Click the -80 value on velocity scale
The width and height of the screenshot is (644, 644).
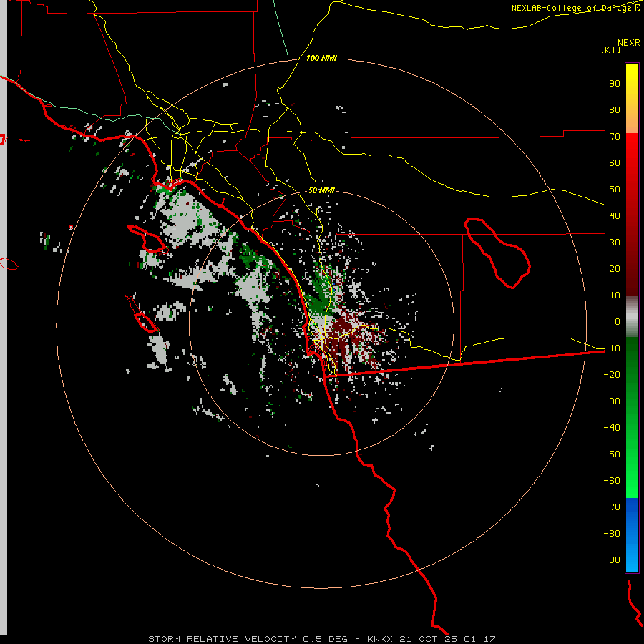612,534
